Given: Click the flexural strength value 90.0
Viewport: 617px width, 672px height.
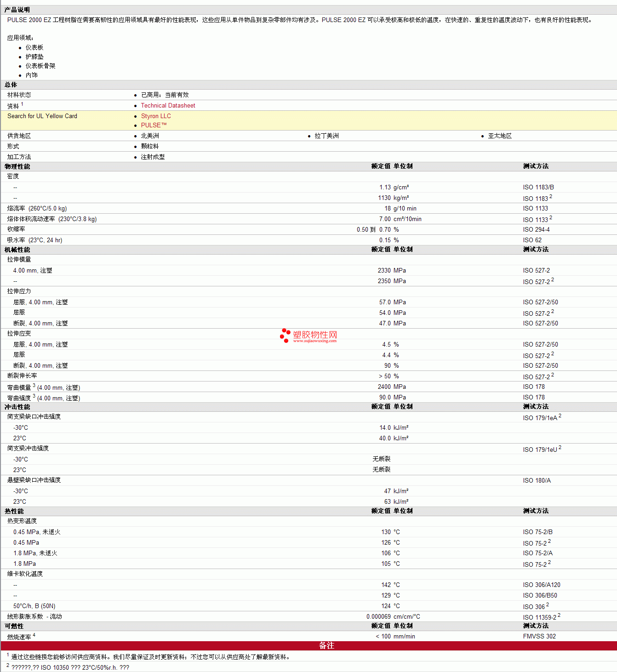Looking at the screenshot, I should click(385, 397).
